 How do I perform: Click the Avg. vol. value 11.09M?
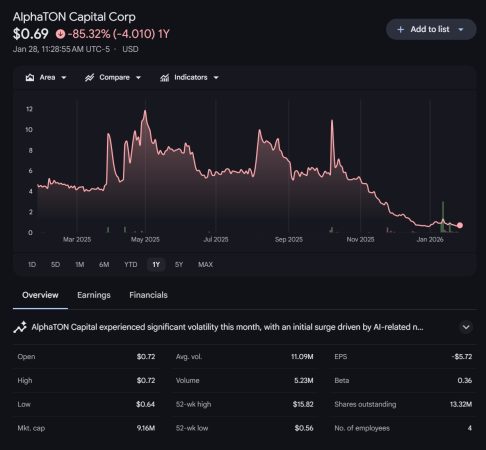(302, 357)
